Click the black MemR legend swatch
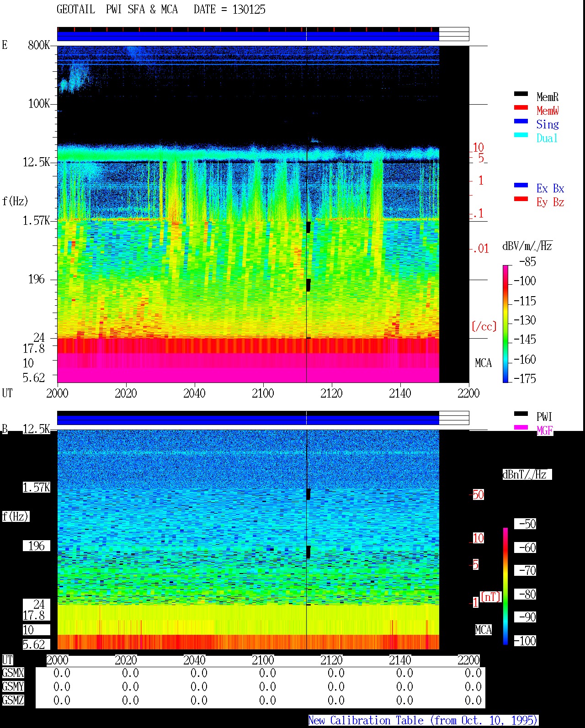585x728 pixels. coord(521,94)
